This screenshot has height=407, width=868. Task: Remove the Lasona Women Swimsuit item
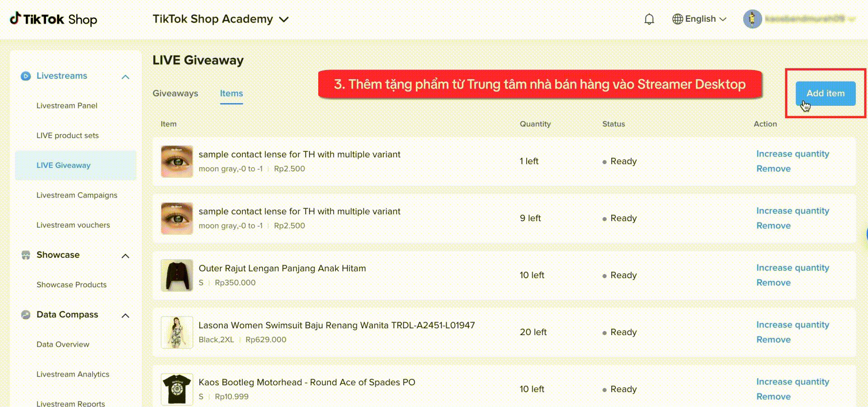pos(774,340)
